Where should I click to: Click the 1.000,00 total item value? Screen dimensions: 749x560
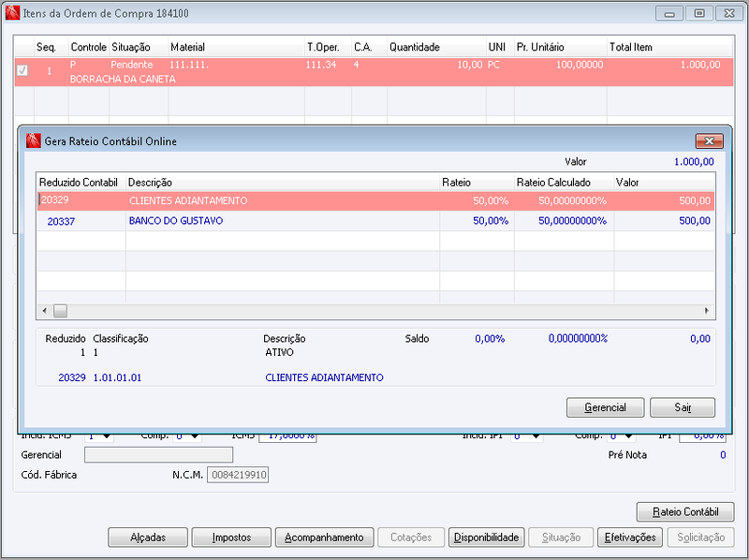tap(700, 65)
